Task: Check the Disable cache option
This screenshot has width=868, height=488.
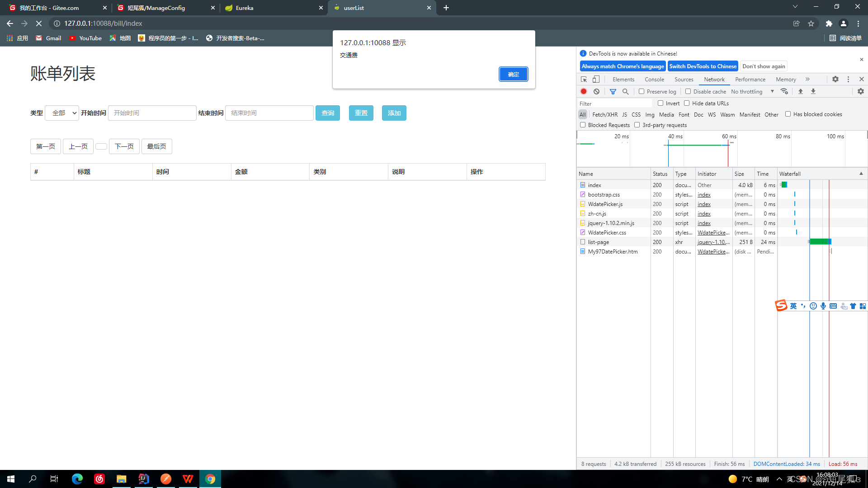Action: click(688, 91)
